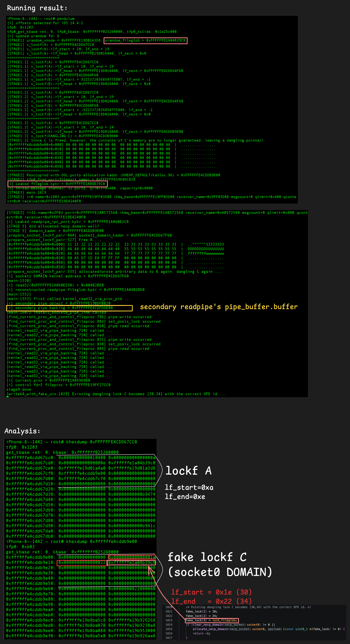The height and width of the screenshot is (644, 350).
Task: Select the ':838] set_posix_lock occurred' line
Action: 84,344
